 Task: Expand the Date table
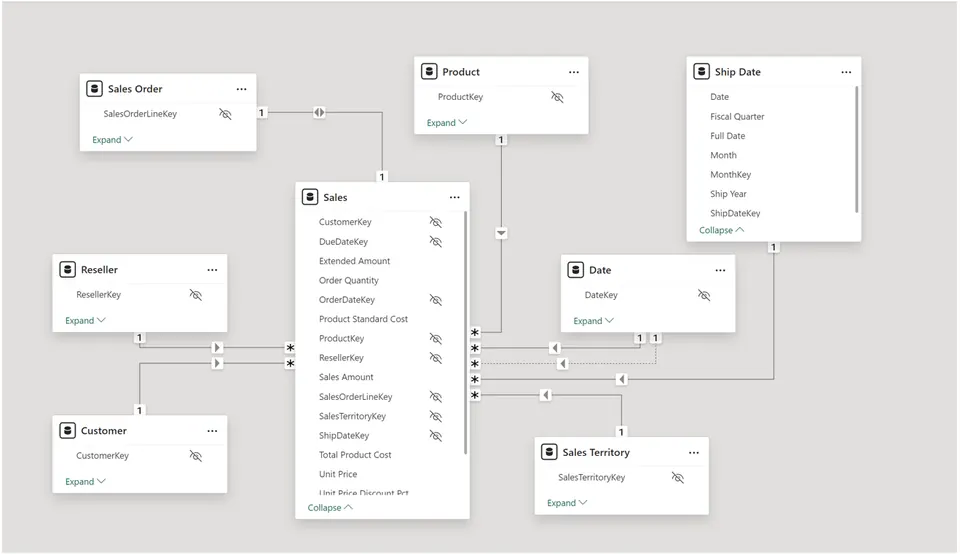click(x=593, y=320)
